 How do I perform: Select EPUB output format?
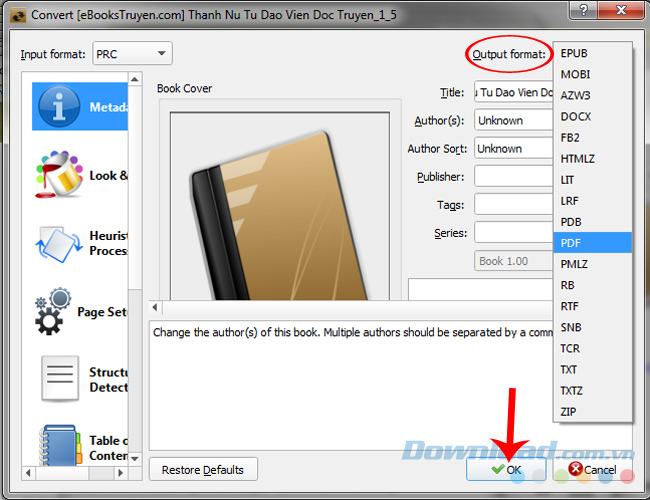[x=592, y=53]
